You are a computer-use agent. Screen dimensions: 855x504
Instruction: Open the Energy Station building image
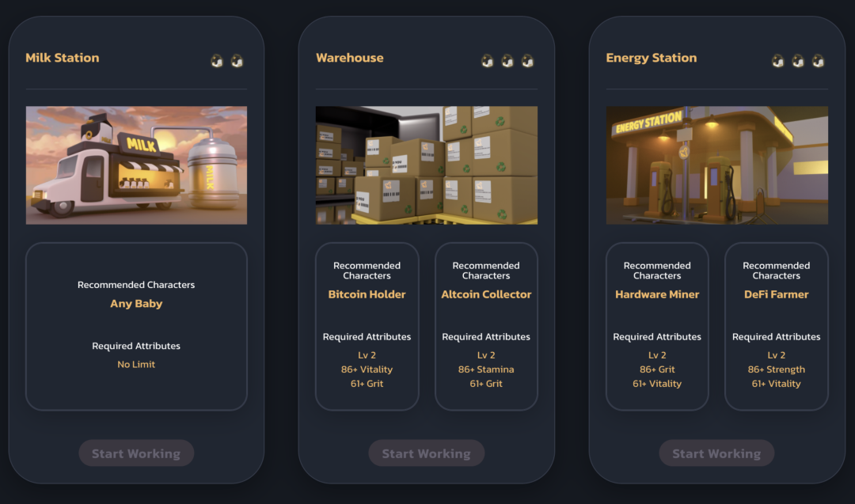pyautogui.click(x=717, y=165)
